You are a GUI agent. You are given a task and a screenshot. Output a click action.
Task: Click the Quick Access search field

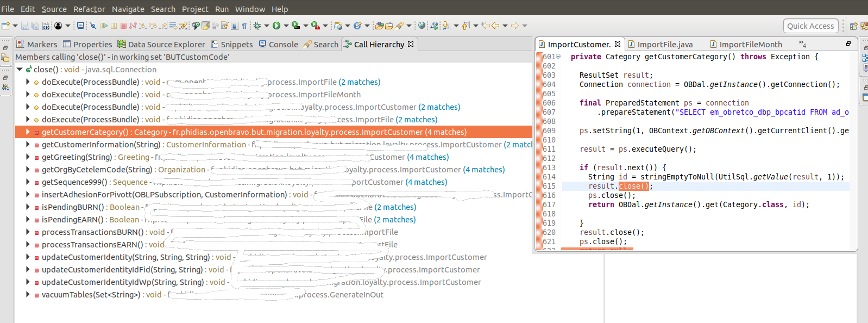click(x=810, y=26)
